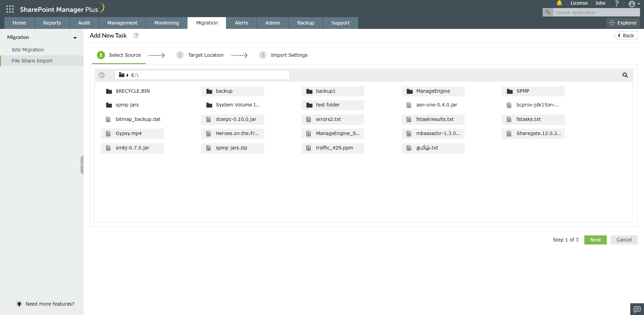Image resolution: width=644 pixels, height=315 pixels.
Task: Click the SPMP folder icon
Action: pos(510,91)
